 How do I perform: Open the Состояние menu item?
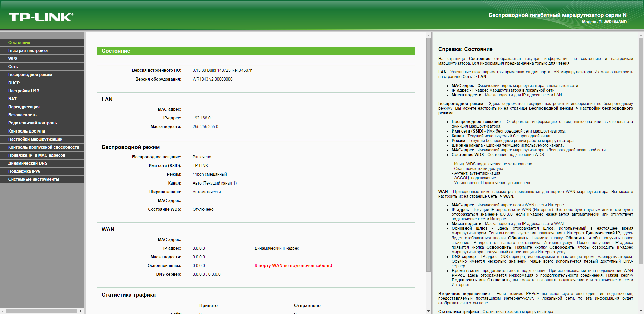pos(19,43)
